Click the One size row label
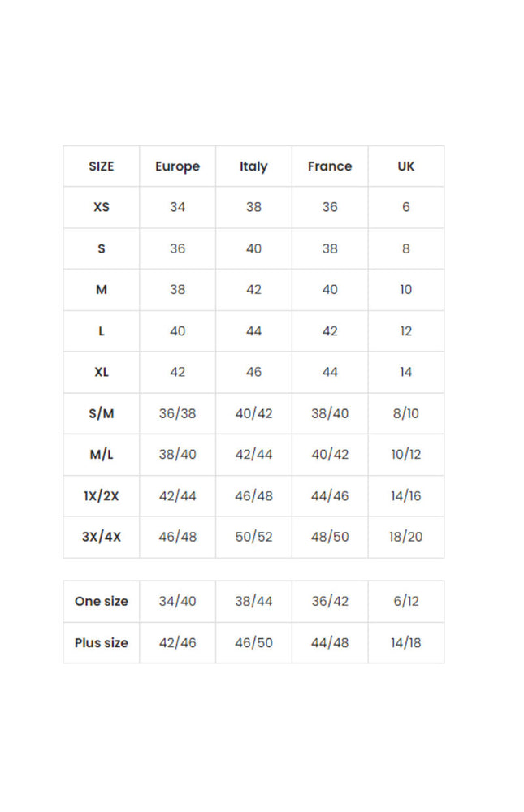Image resolution: width=524 pixels, height=812 pixels. click(102, 602)
